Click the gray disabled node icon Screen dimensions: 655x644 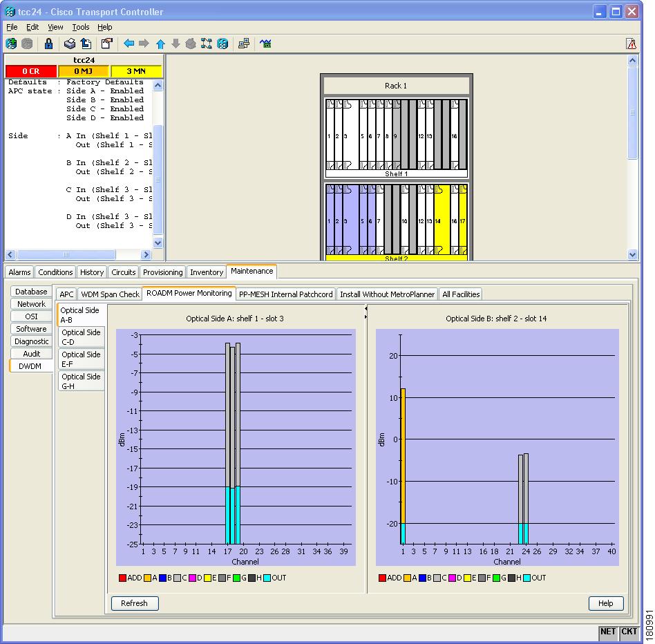coord(27,44)
